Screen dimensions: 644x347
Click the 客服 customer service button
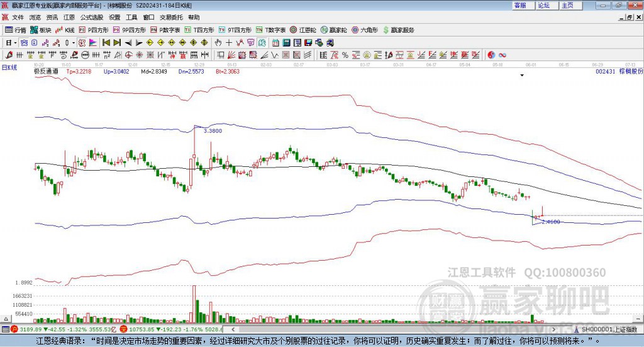[523, 5]
